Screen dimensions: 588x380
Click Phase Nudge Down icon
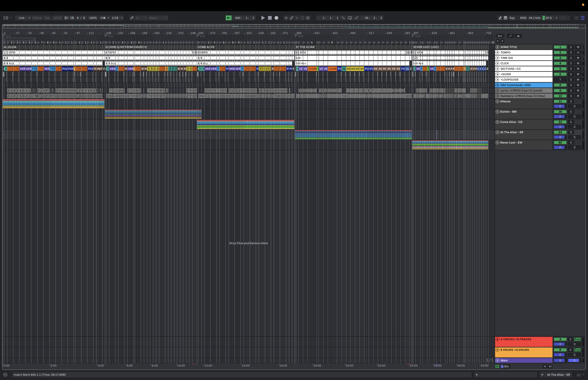(66, 18)
